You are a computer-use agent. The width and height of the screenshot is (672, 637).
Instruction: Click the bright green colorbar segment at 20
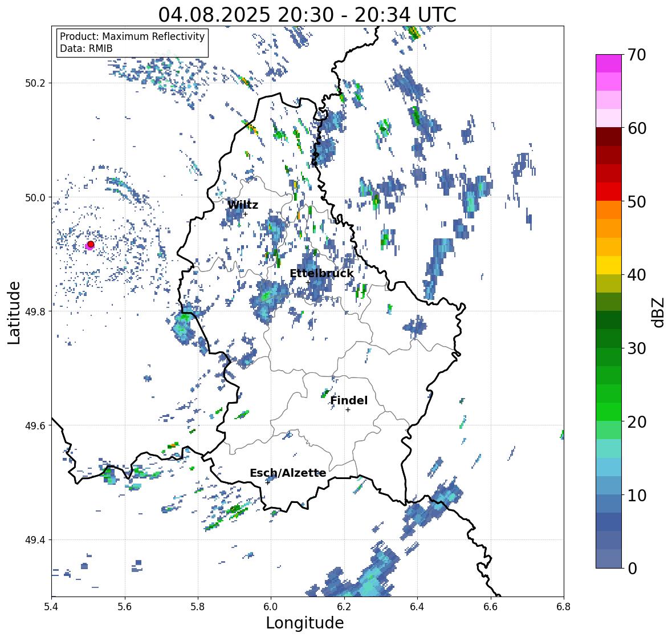tap(609, 412)
